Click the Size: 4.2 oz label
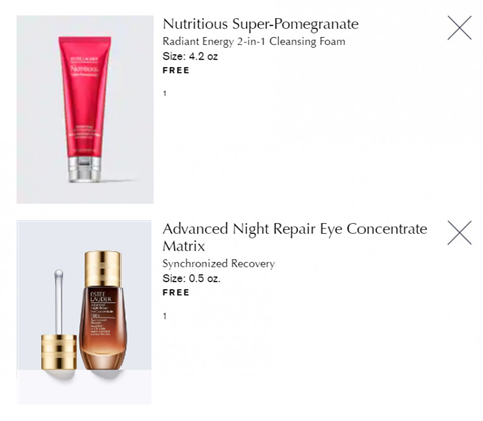 point(190,56)
